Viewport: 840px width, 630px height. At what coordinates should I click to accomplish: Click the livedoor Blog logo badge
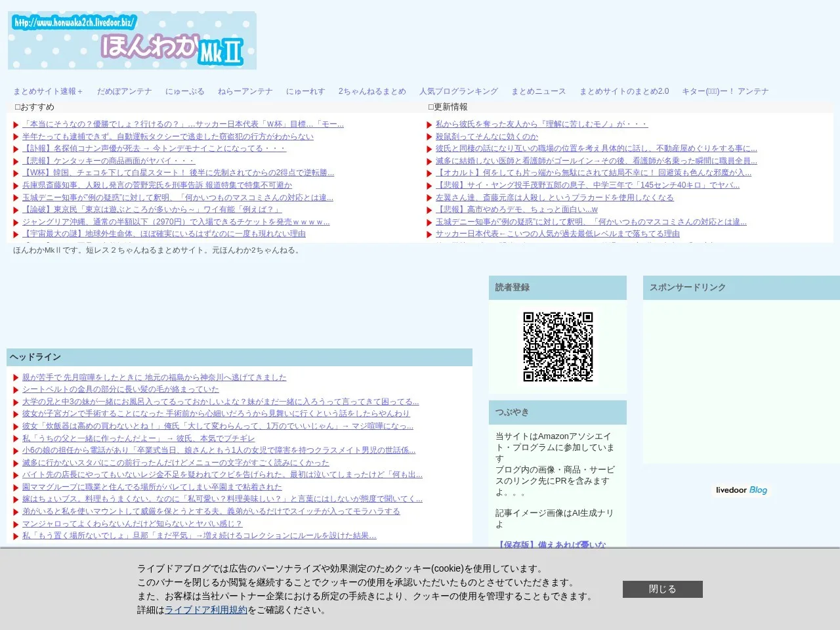pos(742,490)
